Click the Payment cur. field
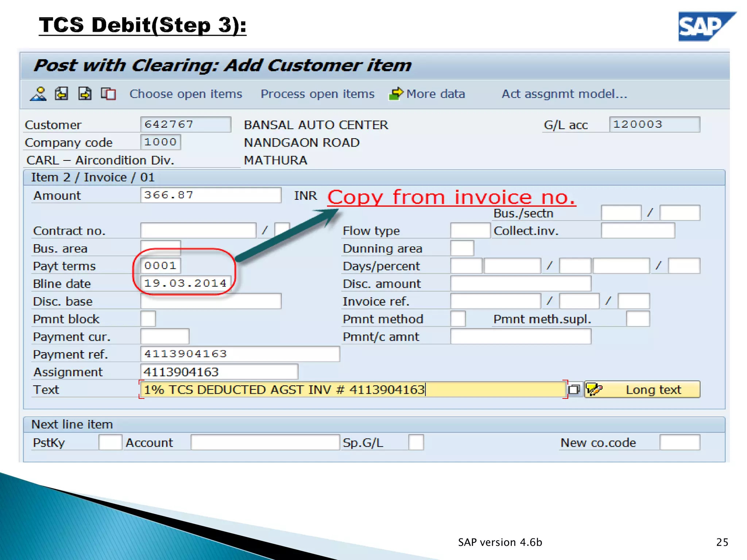 pyautogui.click(x=165, y=336)
